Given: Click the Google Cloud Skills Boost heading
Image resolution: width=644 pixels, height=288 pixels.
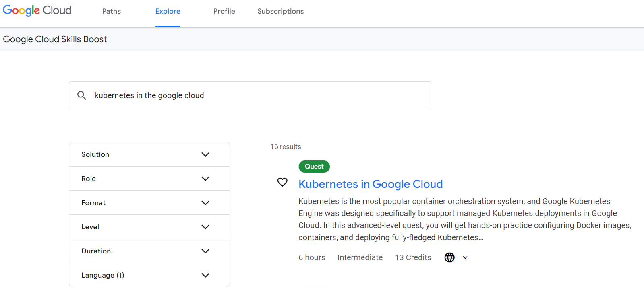Looking at the screenshot, I should 55,39.
